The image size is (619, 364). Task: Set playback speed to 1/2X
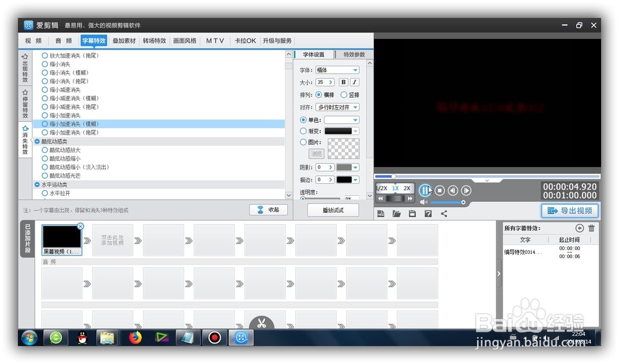(x=381, y=188)
